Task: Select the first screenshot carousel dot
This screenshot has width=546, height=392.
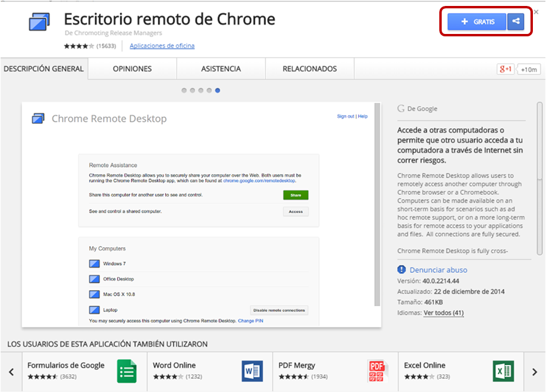Action: tap(184, 91)
